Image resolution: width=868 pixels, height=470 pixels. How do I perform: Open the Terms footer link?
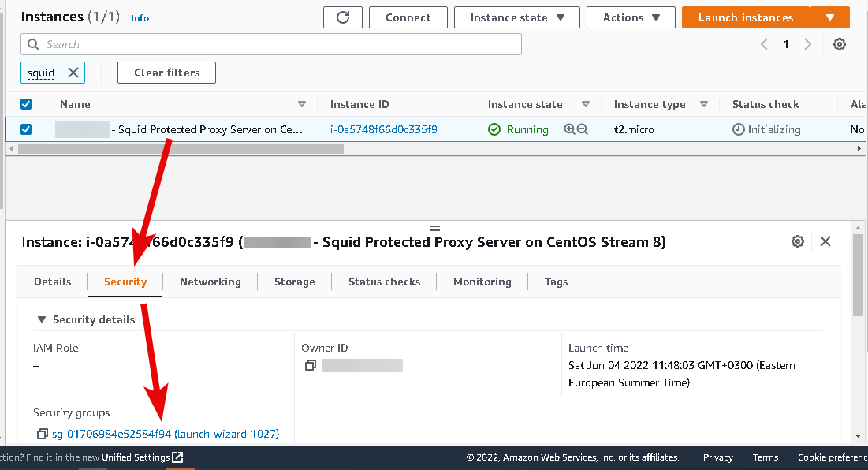click(766, 457)
